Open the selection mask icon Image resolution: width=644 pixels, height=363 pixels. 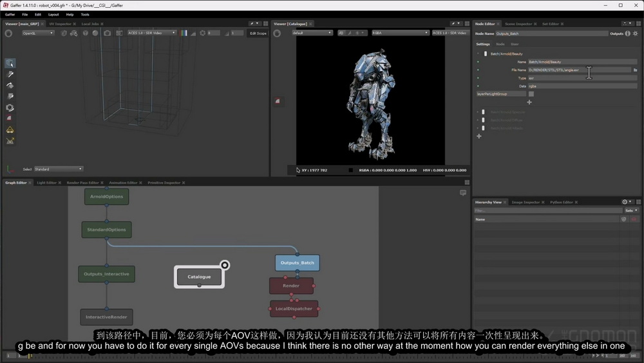[74, 34]
